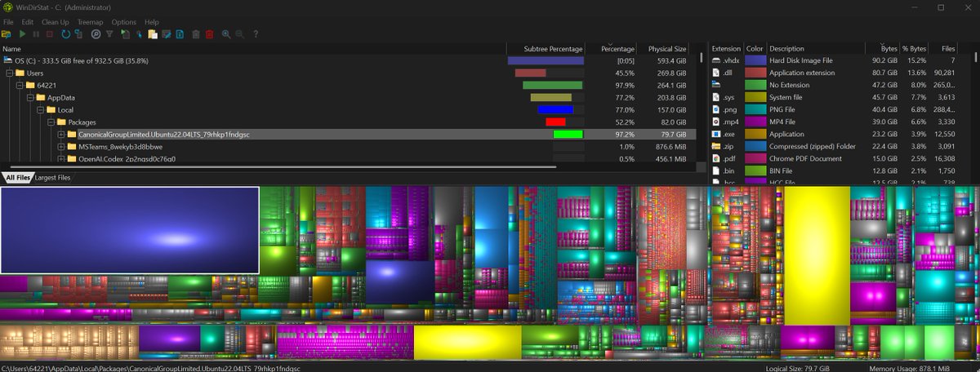Click the green Resume play icon
Viewport: 980px width, 372px height.
[22, 34]
